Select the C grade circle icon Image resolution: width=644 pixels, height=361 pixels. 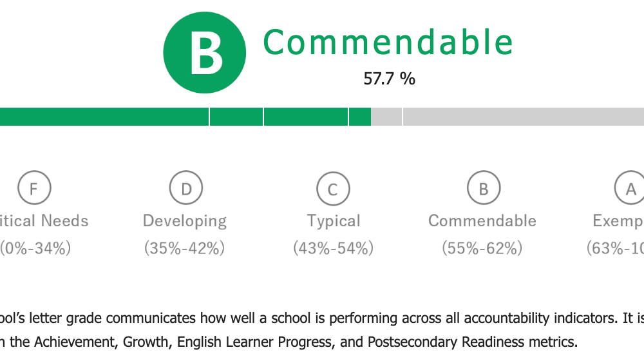333,189
